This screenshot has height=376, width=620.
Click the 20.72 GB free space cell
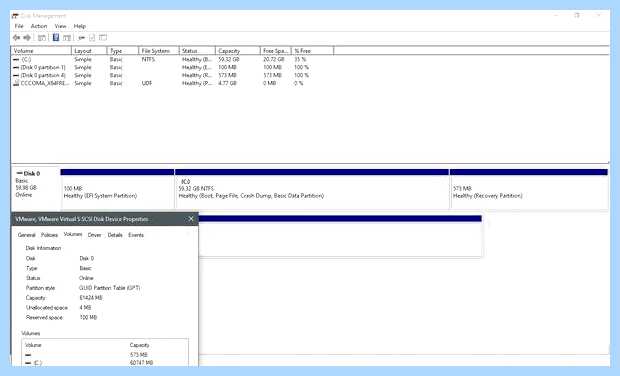tap(274, 59)
